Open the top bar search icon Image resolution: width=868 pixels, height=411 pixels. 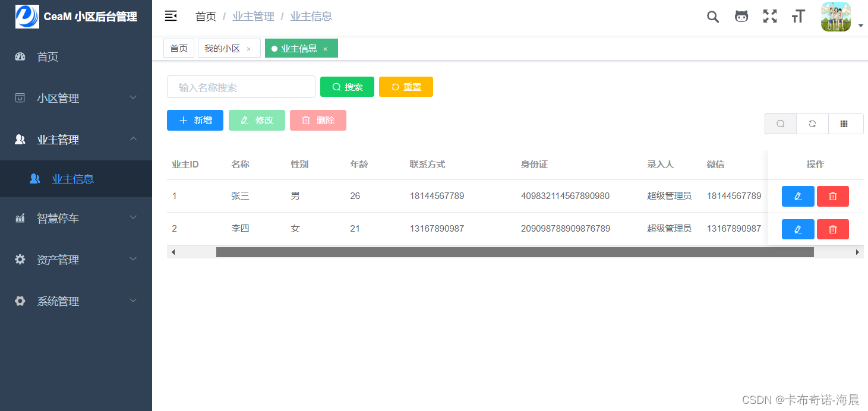click(x=712, y=16)
